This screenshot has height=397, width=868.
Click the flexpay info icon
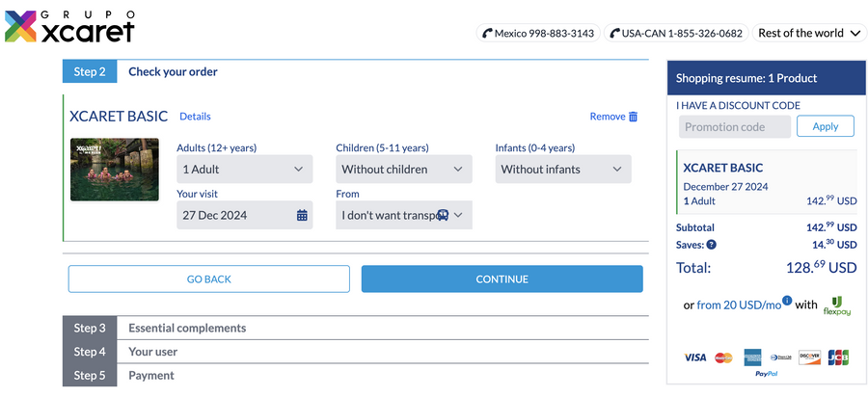787,301
